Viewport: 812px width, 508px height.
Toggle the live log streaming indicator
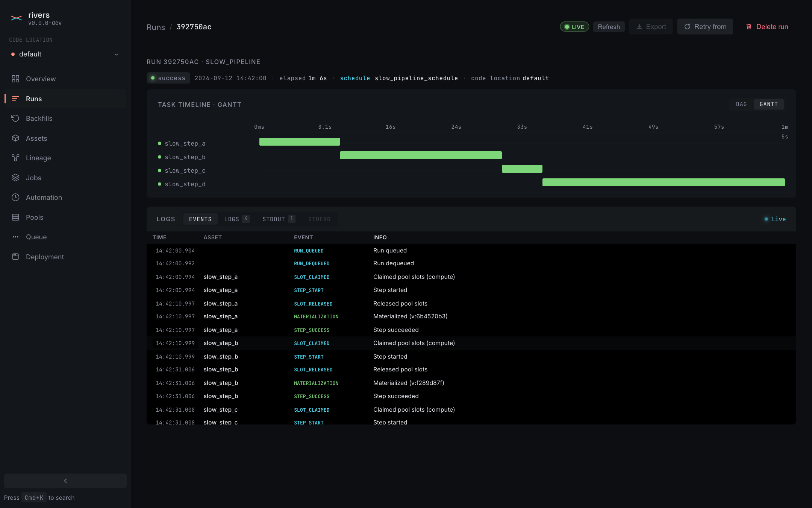tap(775, 219)
